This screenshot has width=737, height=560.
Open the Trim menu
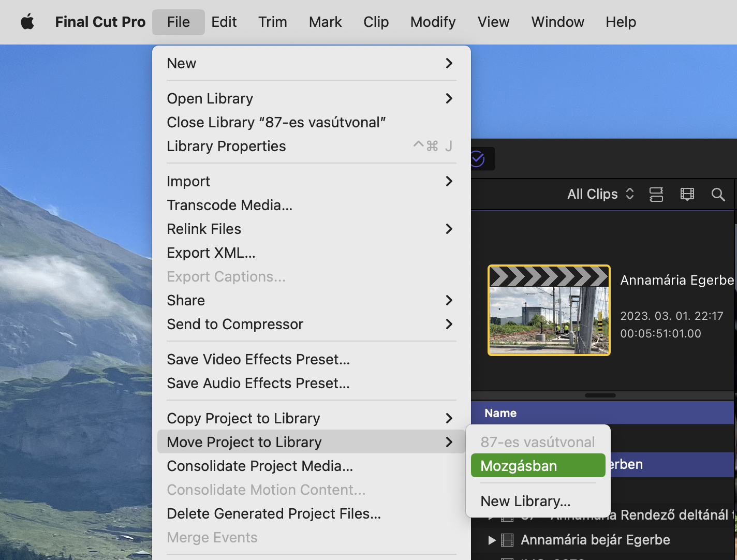[x=273, y=22]
